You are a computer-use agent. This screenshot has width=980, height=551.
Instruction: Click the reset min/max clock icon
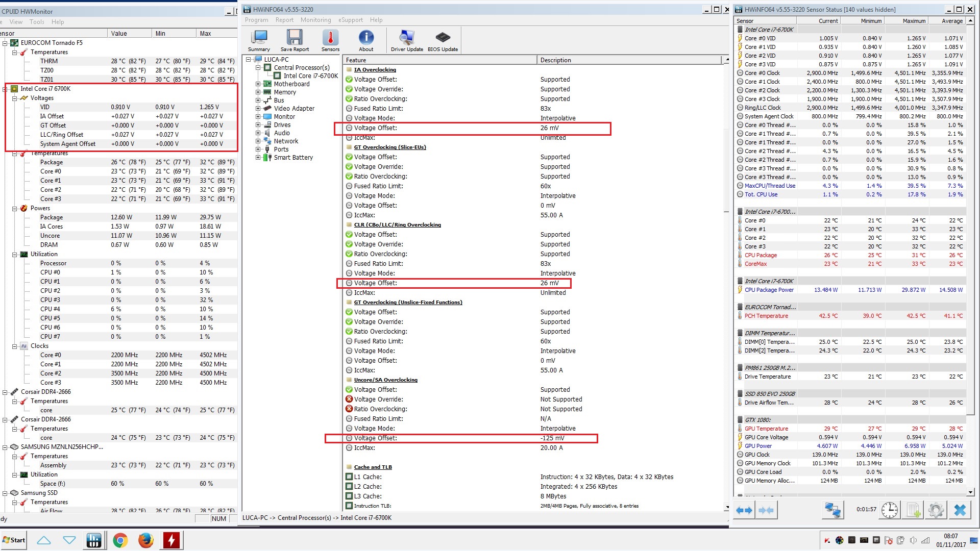click(890, 510)
